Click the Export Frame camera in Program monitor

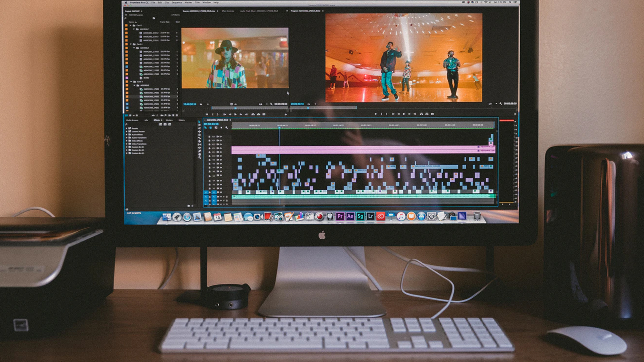[x=432, y=114]
